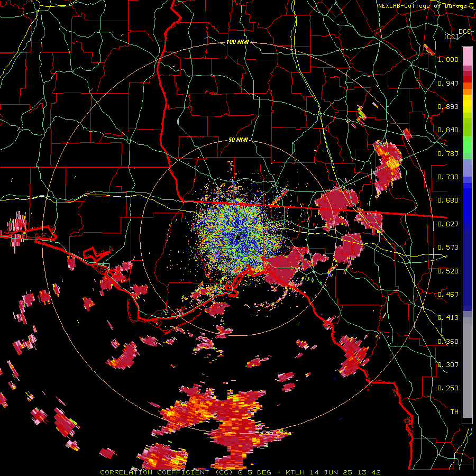
Task: Click the 0.253 legend value
Action: click(x=448, y=388)
